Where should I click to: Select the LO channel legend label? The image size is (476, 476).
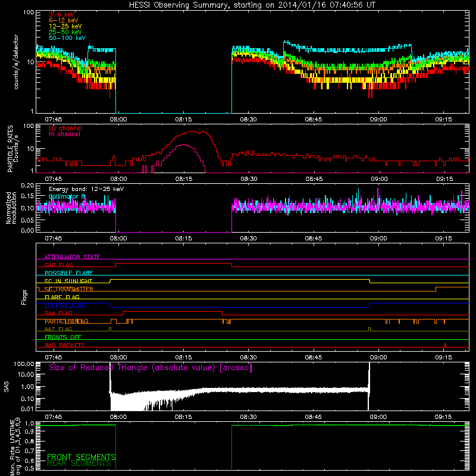[65, 128]
